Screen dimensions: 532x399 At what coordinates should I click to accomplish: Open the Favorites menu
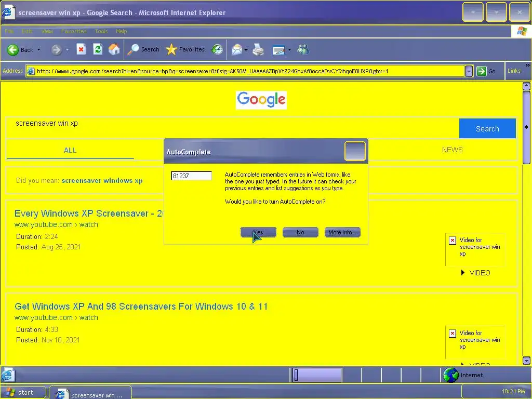point(74,31)
